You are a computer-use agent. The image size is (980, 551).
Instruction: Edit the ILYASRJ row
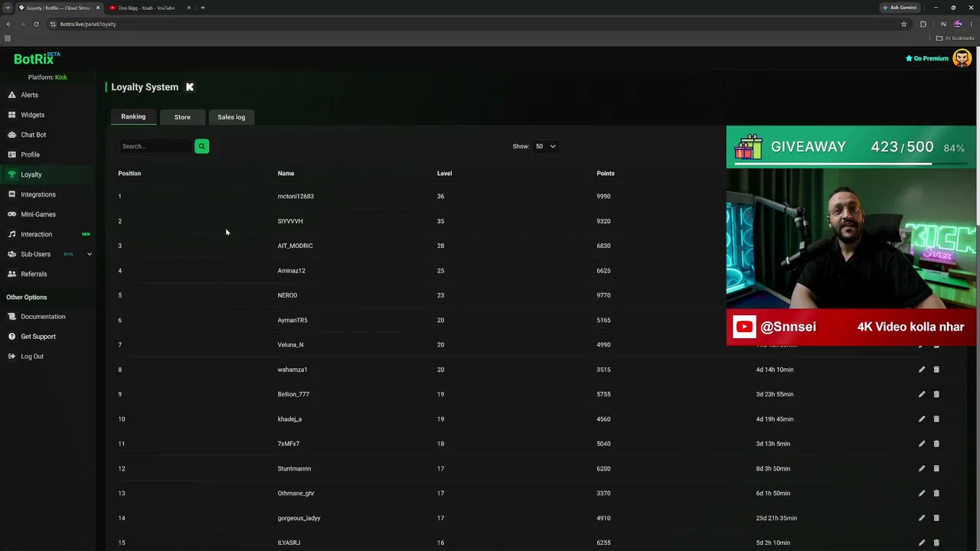pyautogui.click(x=922, y=543)
